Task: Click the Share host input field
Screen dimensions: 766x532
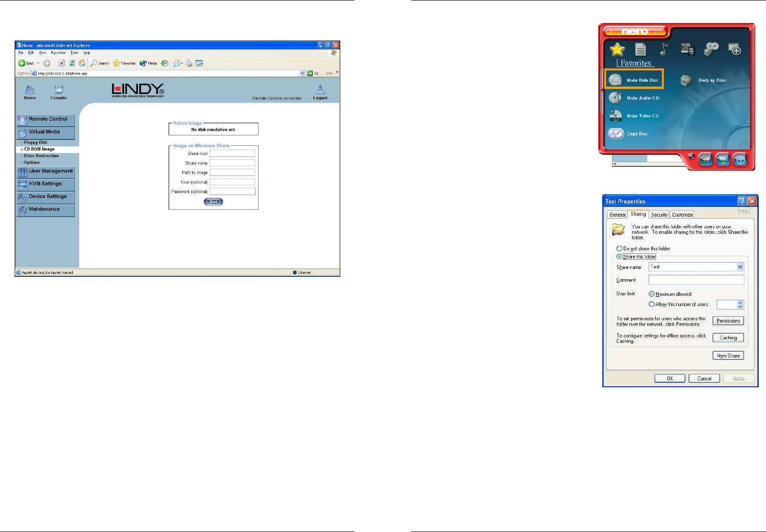Action: click(232, 154)
